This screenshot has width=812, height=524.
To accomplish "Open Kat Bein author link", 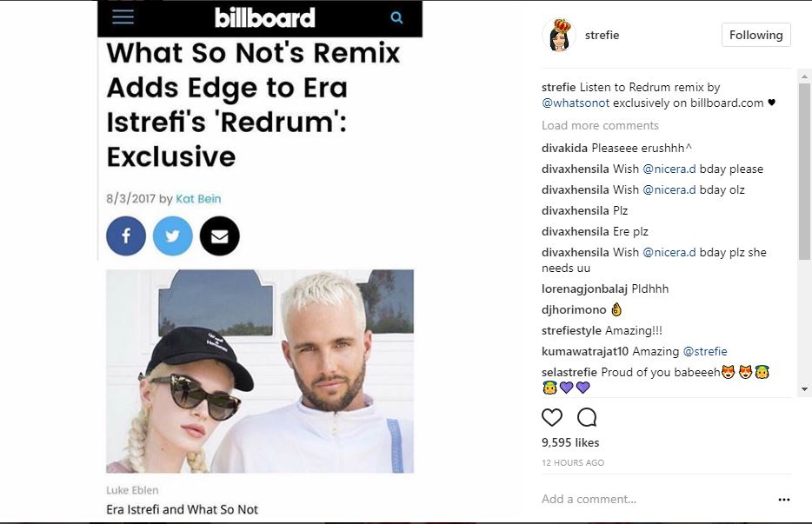I will (198, 199).
